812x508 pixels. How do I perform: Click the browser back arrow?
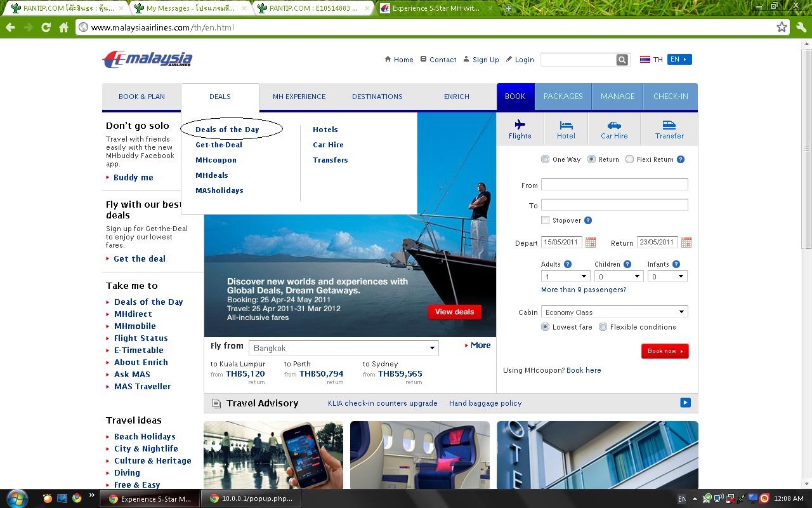(x=11, y=27)
